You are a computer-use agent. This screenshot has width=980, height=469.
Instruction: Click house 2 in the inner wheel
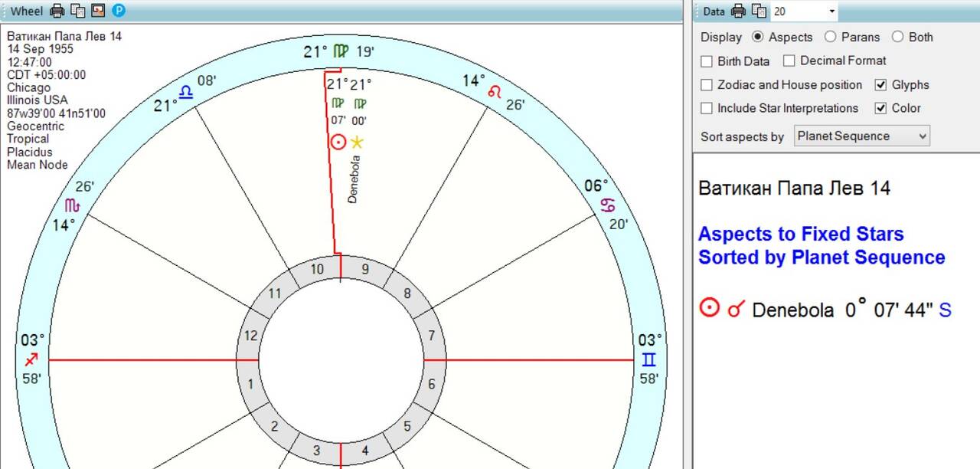click(275, 426)
